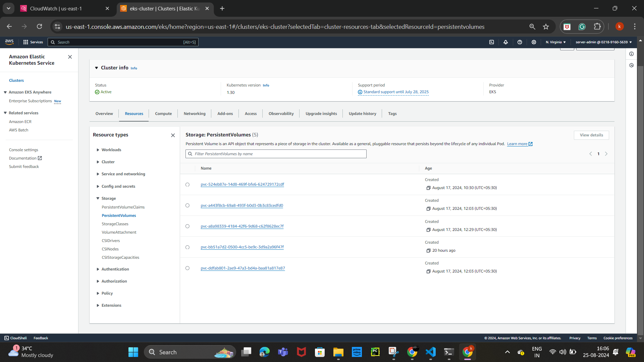Click the View details button
Image resolution: width=644 pixels, height=362 pixels.
[x=591, y=135]
